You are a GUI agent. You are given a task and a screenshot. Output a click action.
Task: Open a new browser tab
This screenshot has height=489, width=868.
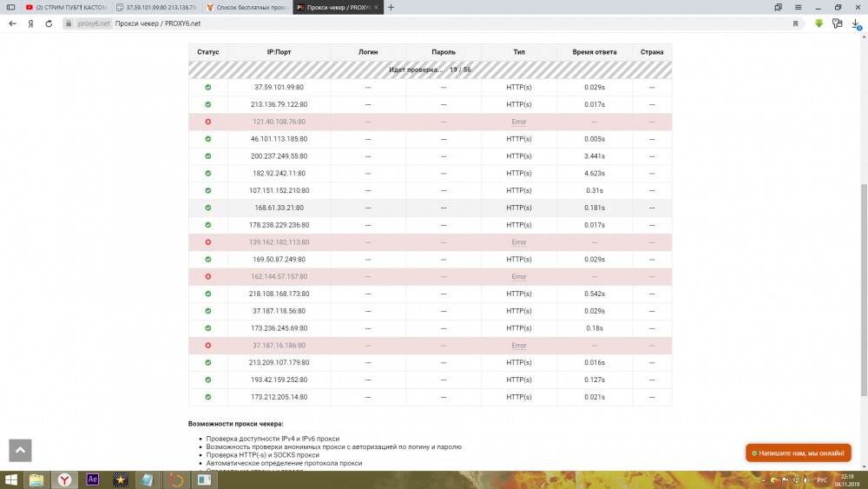391,7
